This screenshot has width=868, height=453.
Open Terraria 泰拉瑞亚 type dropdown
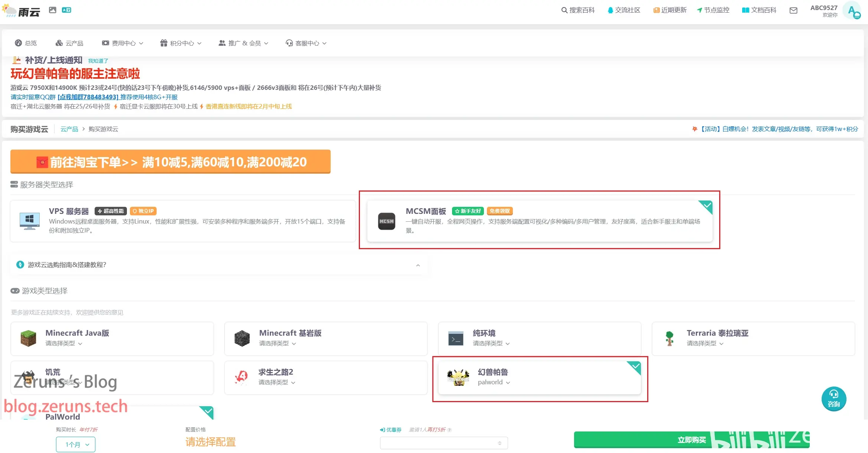(705, 343)
